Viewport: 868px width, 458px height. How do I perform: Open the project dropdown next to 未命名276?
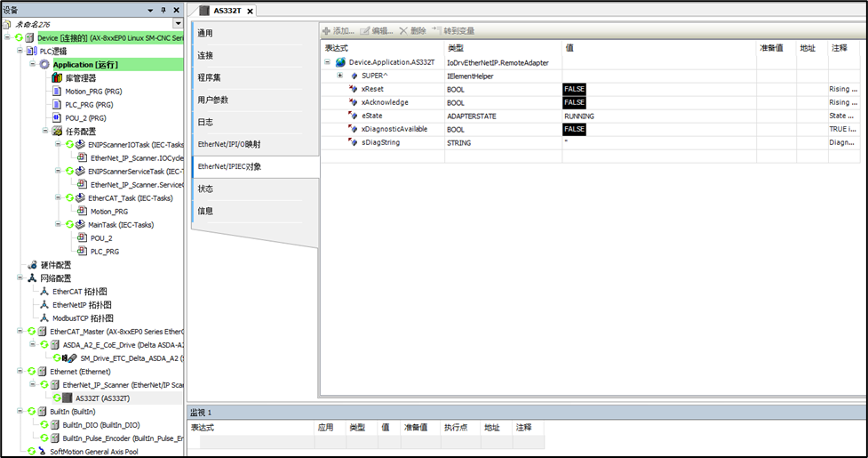(178, 23)
